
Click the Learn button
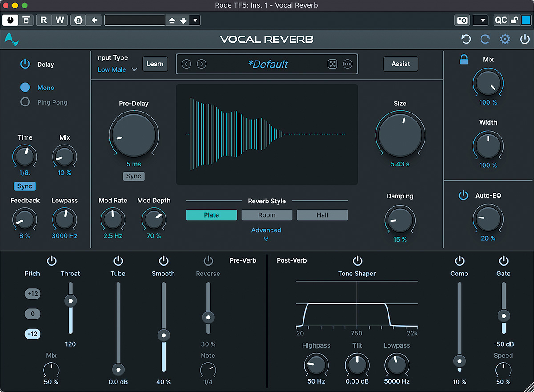click(x=155, y=64)
